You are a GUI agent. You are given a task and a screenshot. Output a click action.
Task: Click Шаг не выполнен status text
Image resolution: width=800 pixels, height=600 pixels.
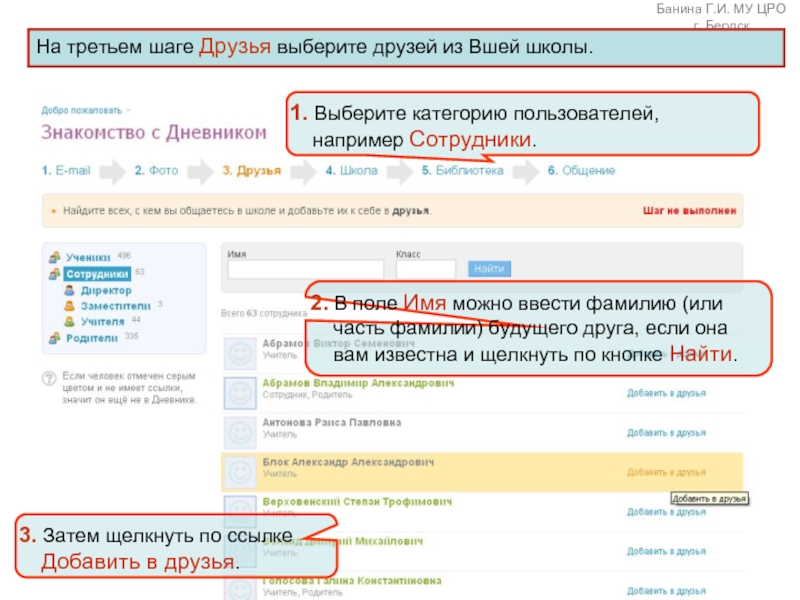pyautogui.click(x=689, y=211)
